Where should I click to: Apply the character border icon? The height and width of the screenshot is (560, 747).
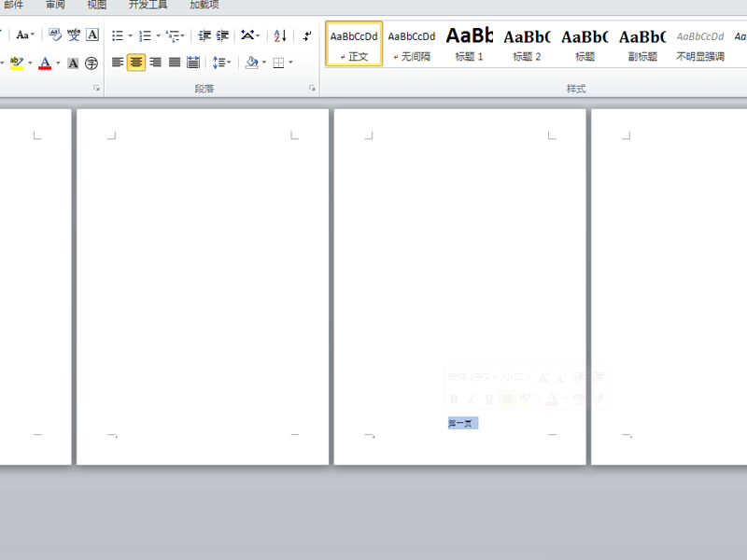92,35
